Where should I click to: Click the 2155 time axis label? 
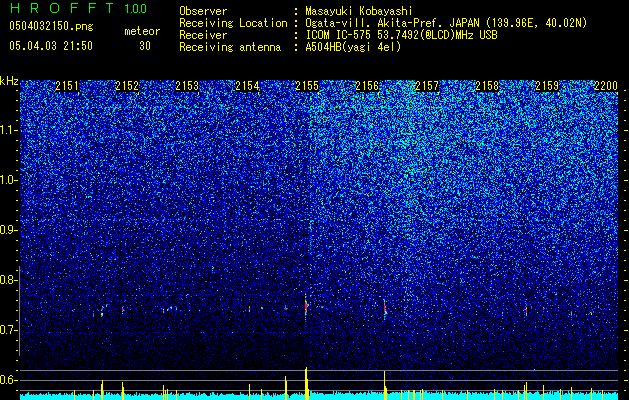pos(307,86)
